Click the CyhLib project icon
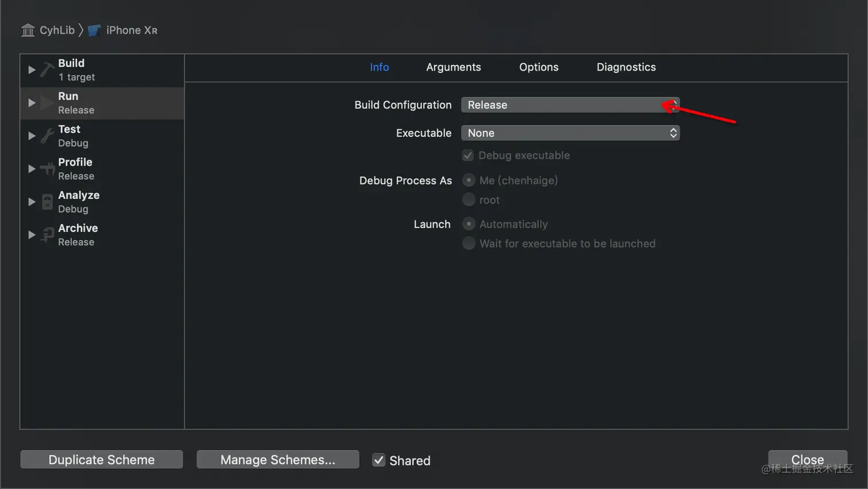The image size is (868, 489). (28, 30)
